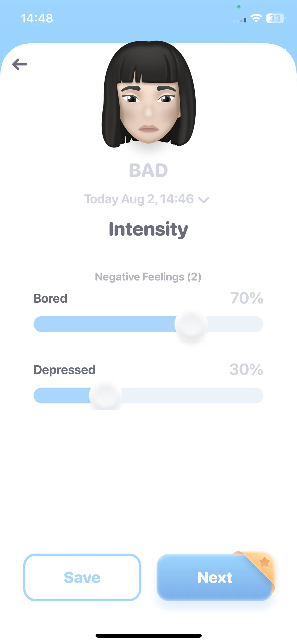
Task: Continue with the Next button
Action: (214, 577)
